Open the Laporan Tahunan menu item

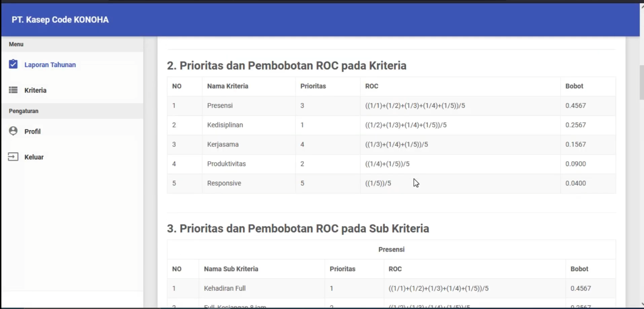pyautogui.click(x=72, y=65)
